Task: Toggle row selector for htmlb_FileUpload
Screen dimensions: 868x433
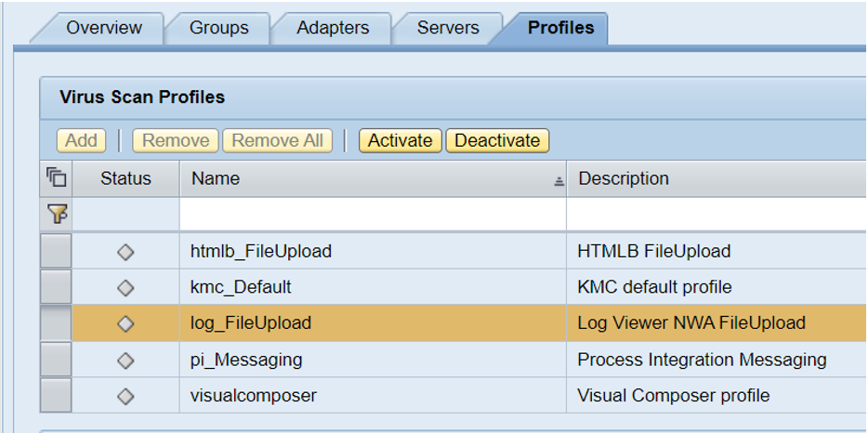Action: tap(56, 251)
